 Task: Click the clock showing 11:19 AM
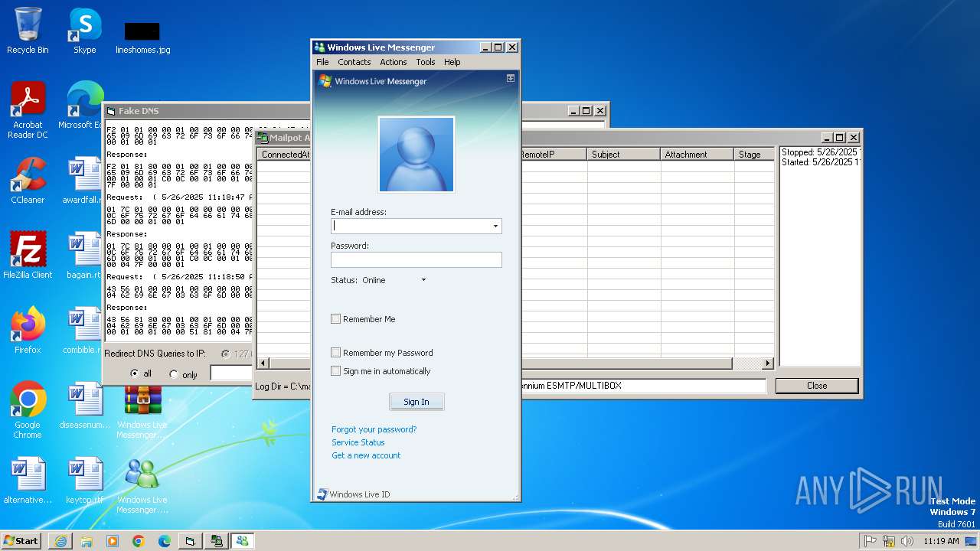click(x=941, y=541)
